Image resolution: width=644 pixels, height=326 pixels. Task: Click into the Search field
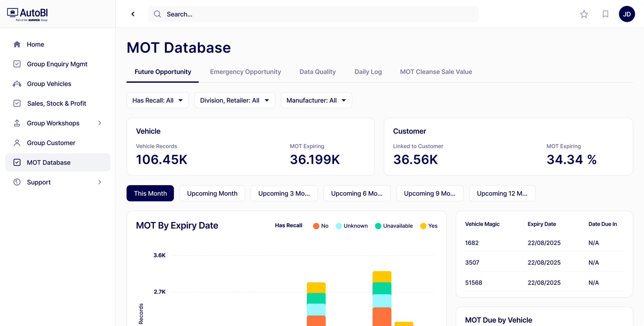click(x=313, y=14)
